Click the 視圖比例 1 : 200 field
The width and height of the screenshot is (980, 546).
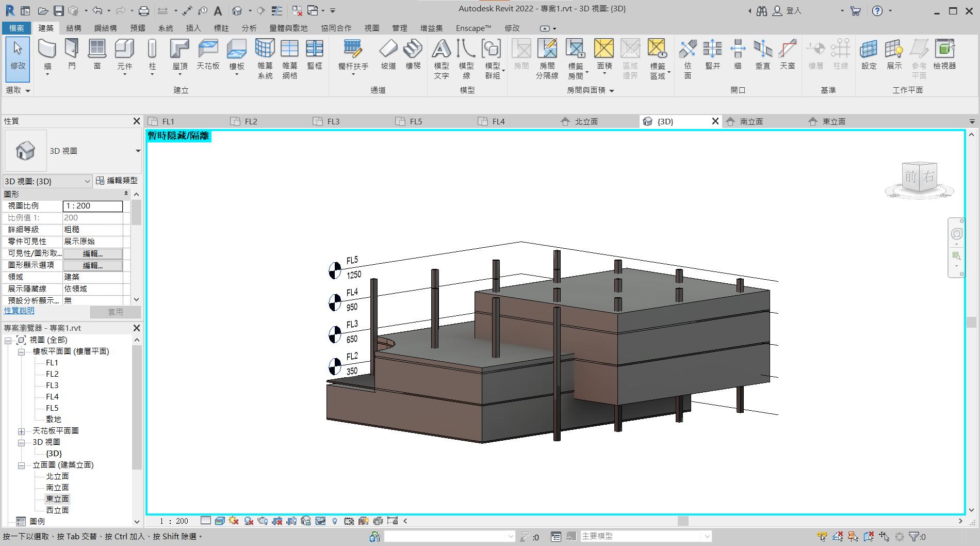(x=93, y=206)
